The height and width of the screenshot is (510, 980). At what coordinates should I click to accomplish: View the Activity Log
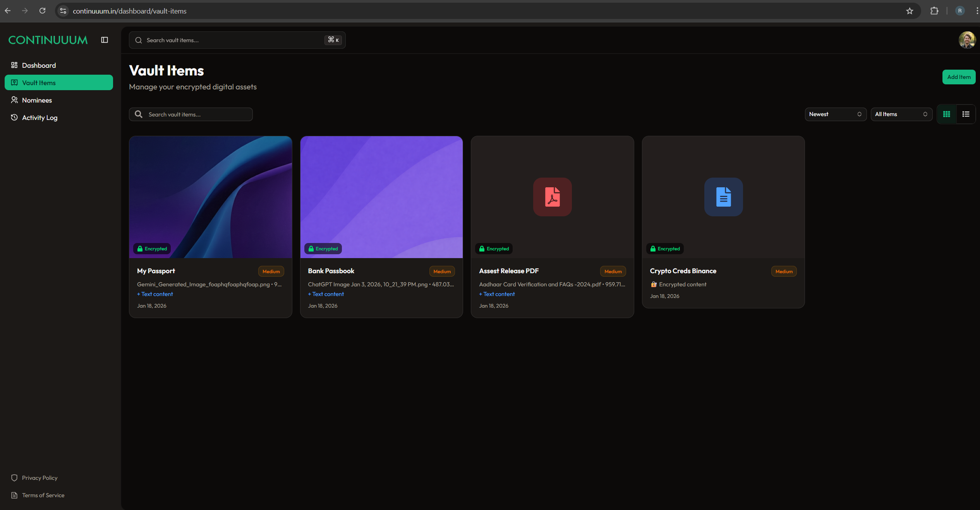click(39, 117)
